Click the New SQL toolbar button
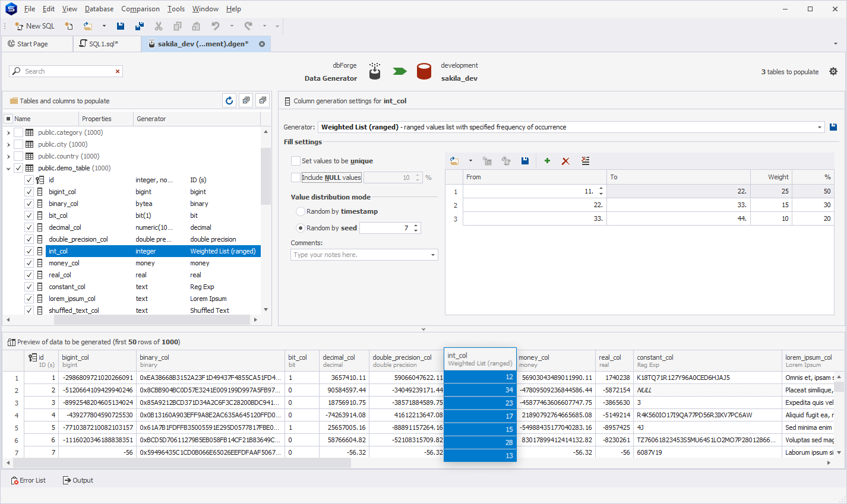 coord(34,26)
